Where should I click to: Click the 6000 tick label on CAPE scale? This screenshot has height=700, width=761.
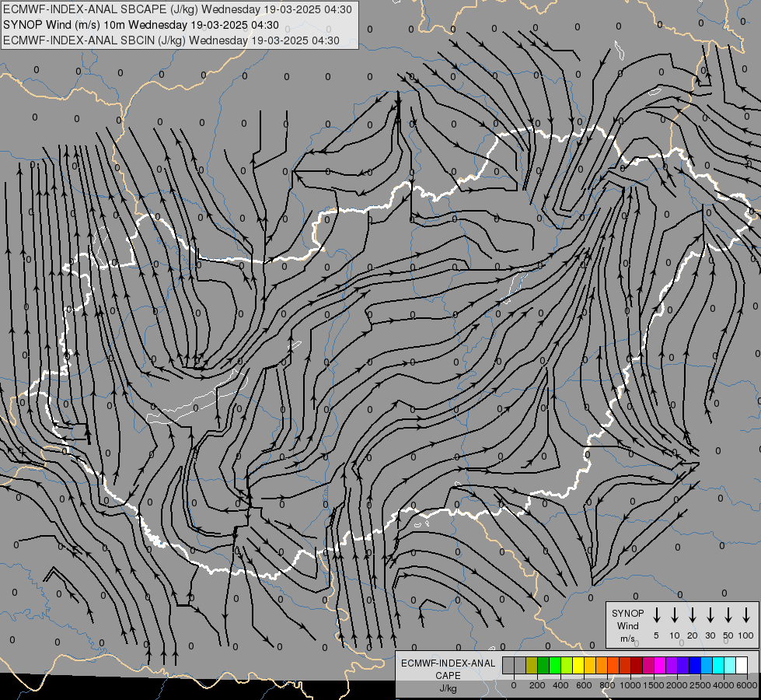747,685
